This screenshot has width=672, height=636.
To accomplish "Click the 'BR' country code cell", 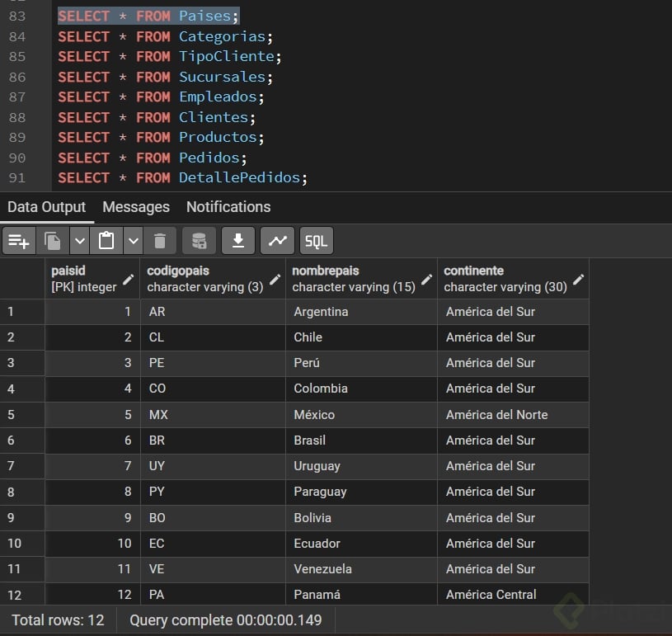I will (x=213, y=440).
